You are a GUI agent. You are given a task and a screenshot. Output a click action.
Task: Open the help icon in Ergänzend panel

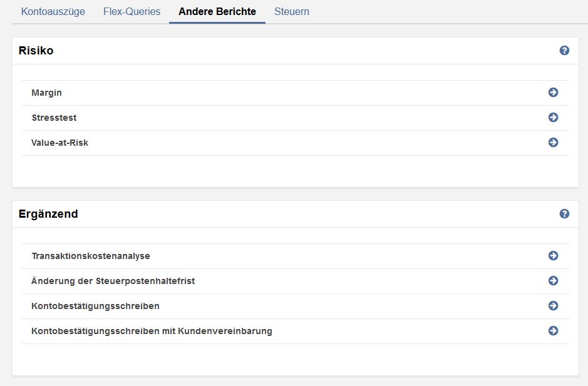click(x=564, y=214)
